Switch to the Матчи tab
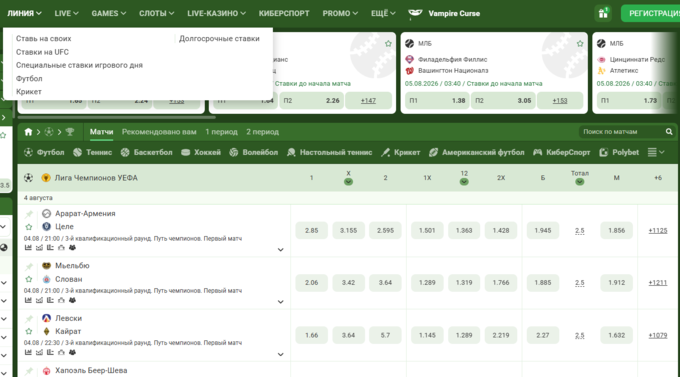This screenshot has width=680, height=377. click(101, 132)
